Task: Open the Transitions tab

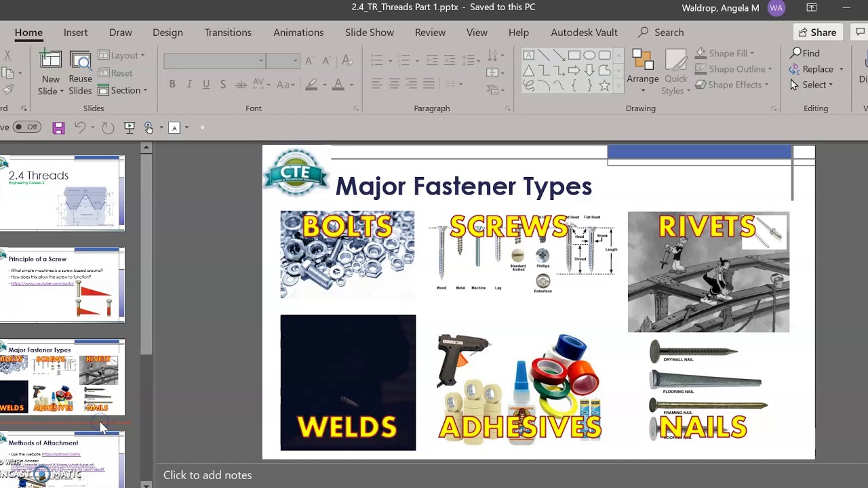Action: [x=228, y=33]
